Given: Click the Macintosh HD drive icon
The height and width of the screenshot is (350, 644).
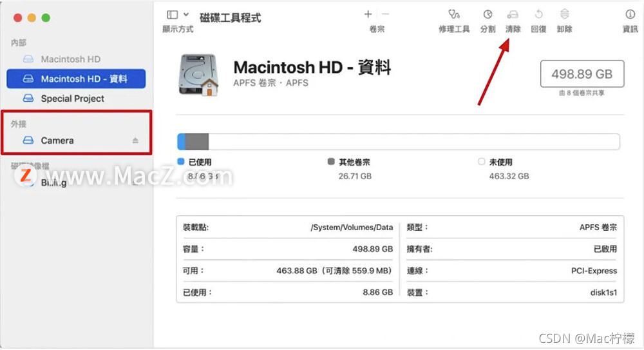Looking at the screenshot, I should point(28,59).
